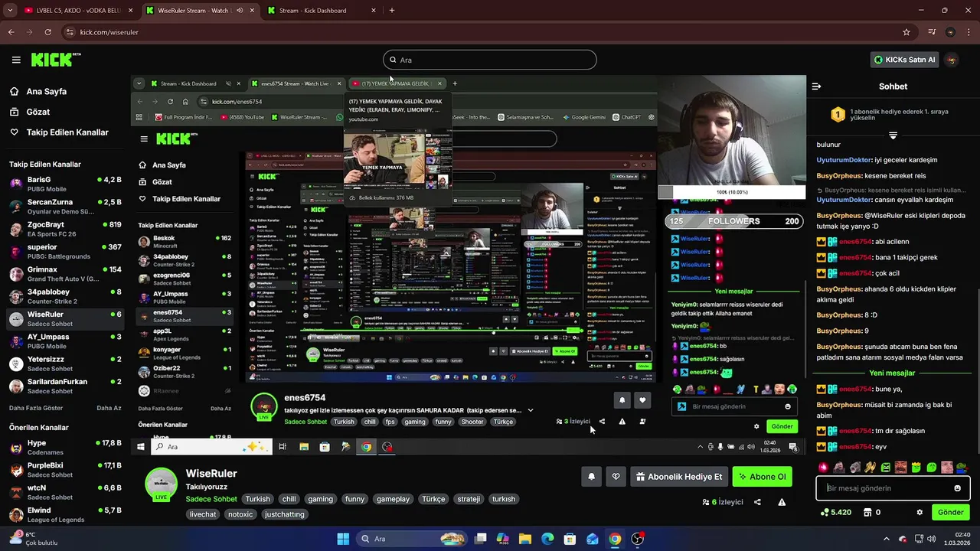Open PurpleBixi recommended channel

point(65,470)
